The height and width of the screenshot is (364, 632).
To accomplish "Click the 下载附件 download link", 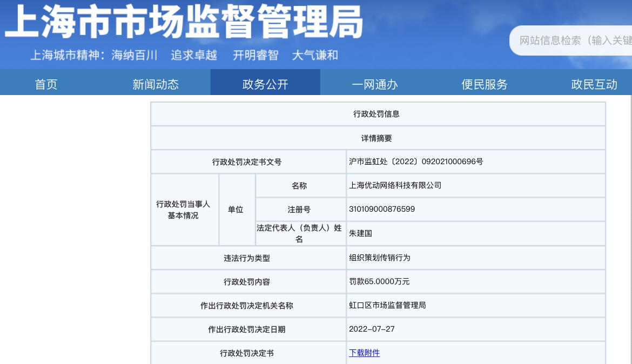I will [x=364, y=353].
